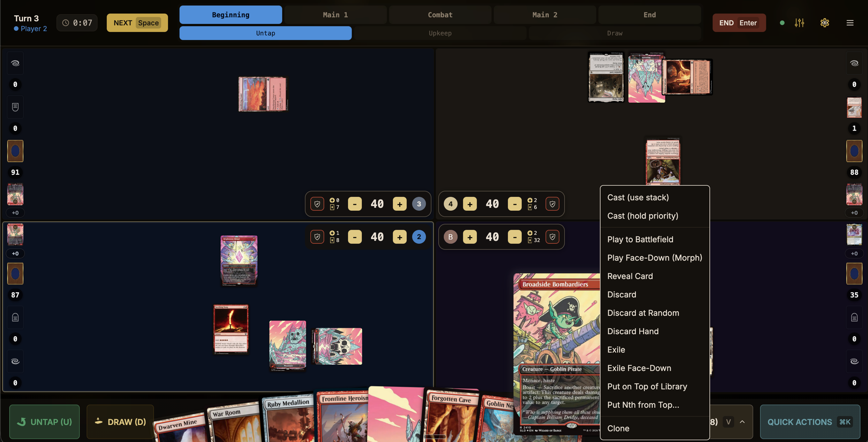Open the commander thumbnail above the 87 deck
Screen dimensions: 868x442
coord(15,235)
